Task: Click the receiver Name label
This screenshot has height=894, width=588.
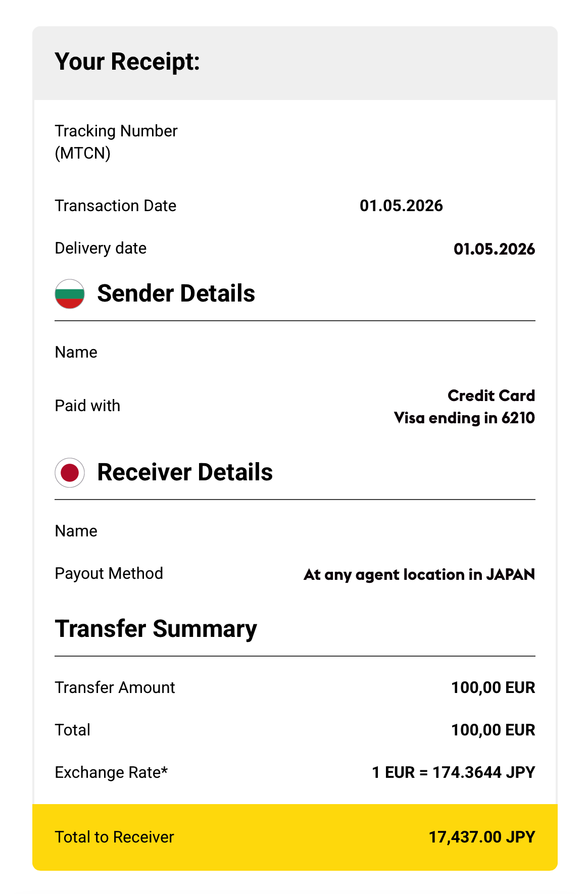Action: (x=76, y=531)
